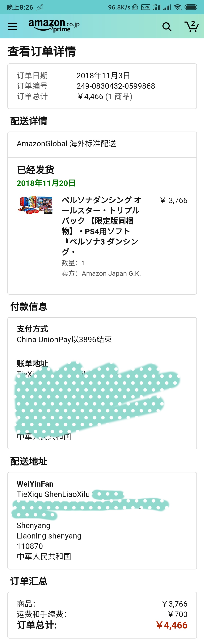
Task: Open the search magnifier icon
Action: click(x=167, y=26)
